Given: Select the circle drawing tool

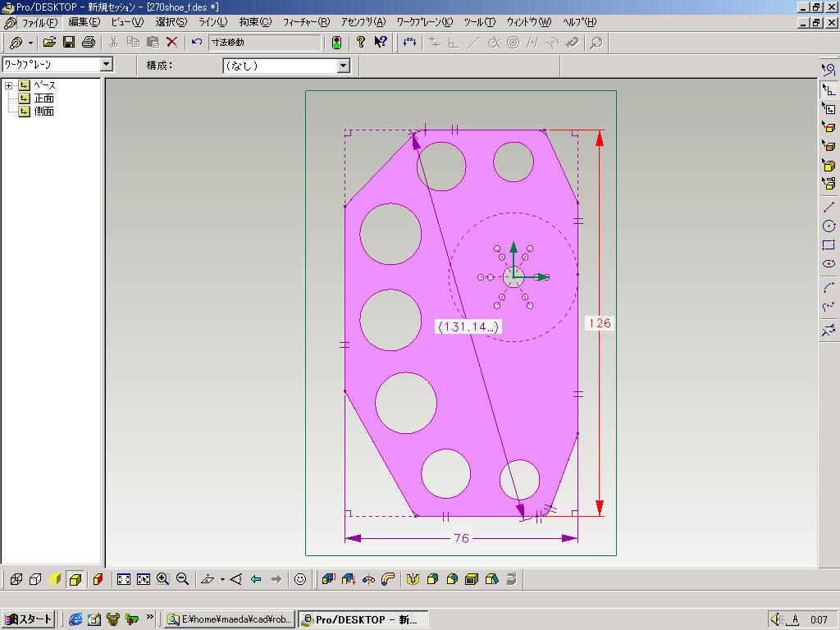Looking at the screenshot, I should click(x=829, y=226).
